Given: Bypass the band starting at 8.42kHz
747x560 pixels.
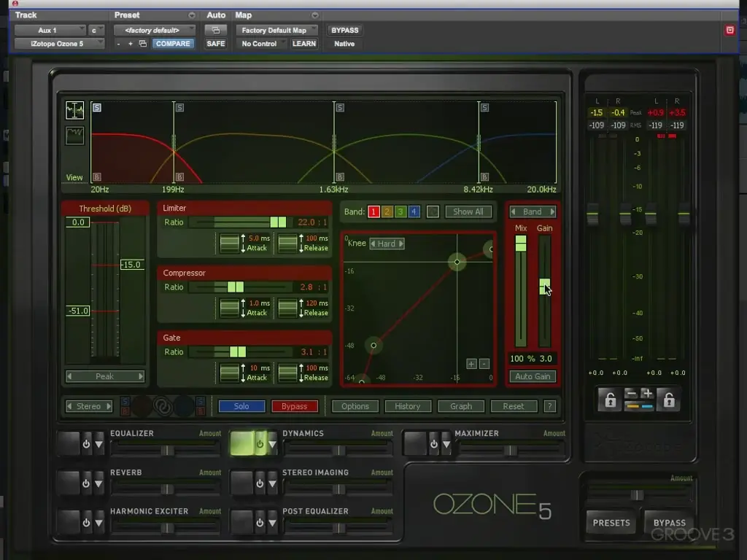Looking at the screenshot, I should [x=484, y=176].
